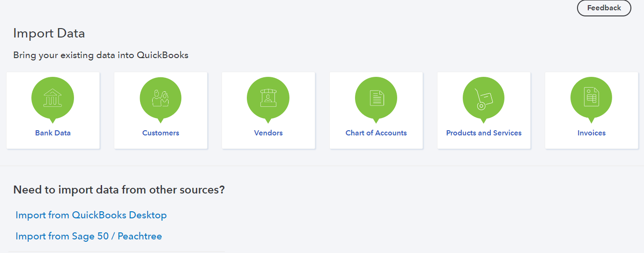Viewport: 644px width, 253px height.
Task: Open the Chart of Accounts text label
Action: point(376,133)
